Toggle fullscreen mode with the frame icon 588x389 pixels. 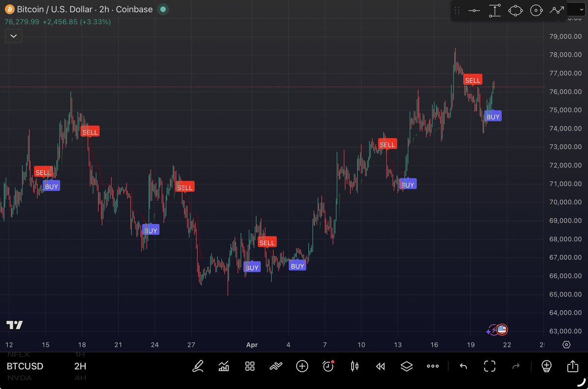[x=489, y=366]
